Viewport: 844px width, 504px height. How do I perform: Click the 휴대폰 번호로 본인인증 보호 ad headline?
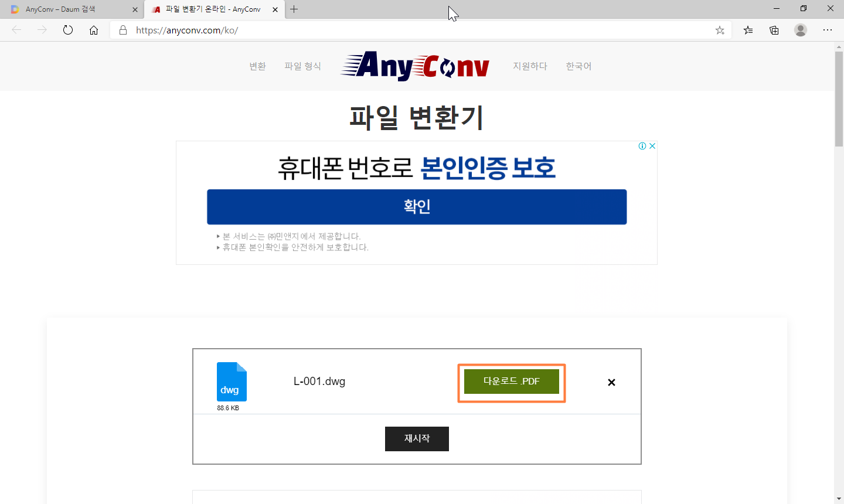pos(417,168)
